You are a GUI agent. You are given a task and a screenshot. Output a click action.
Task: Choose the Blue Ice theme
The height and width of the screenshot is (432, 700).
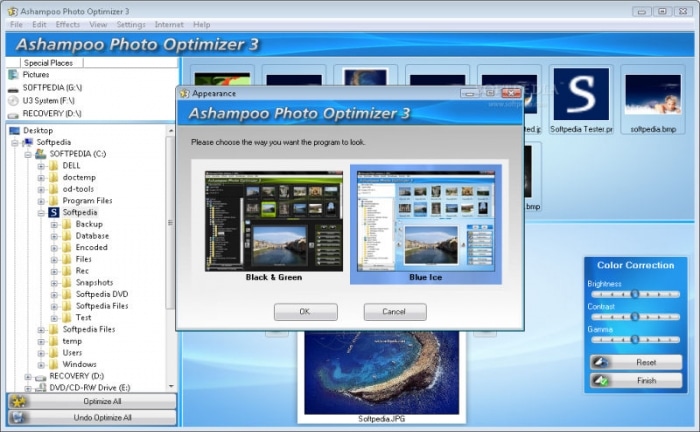point(425,224)
